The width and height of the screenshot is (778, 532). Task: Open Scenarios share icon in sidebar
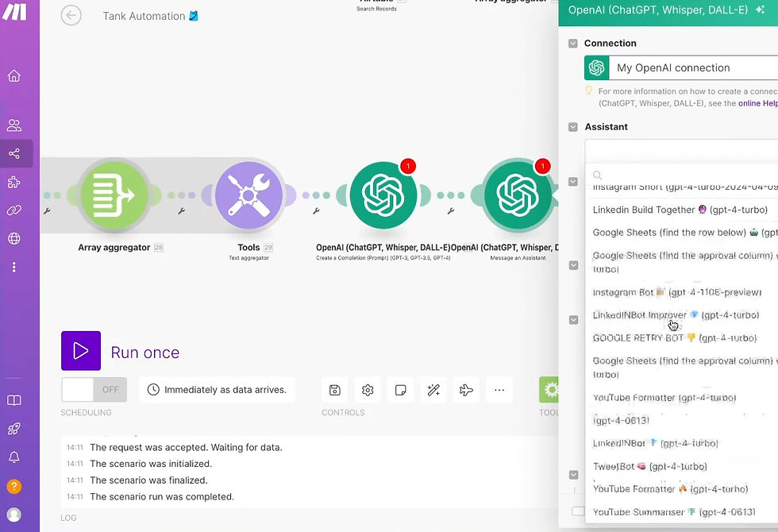(x=14, y=153)
